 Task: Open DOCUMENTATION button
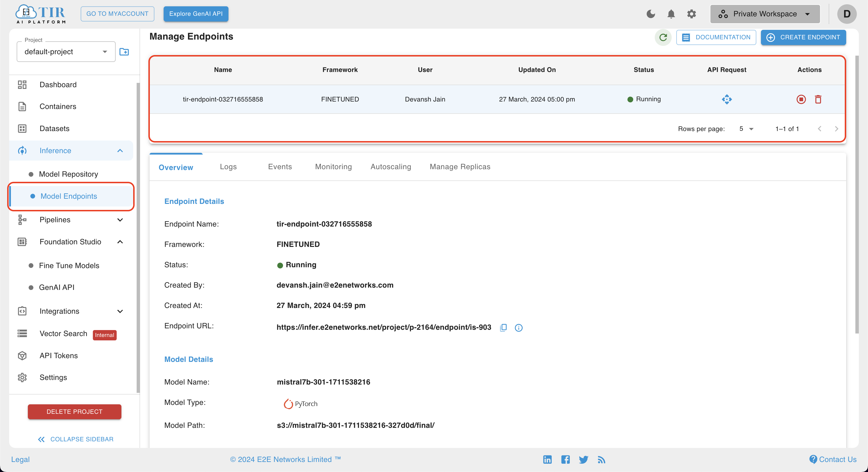(x=716, y=37)
